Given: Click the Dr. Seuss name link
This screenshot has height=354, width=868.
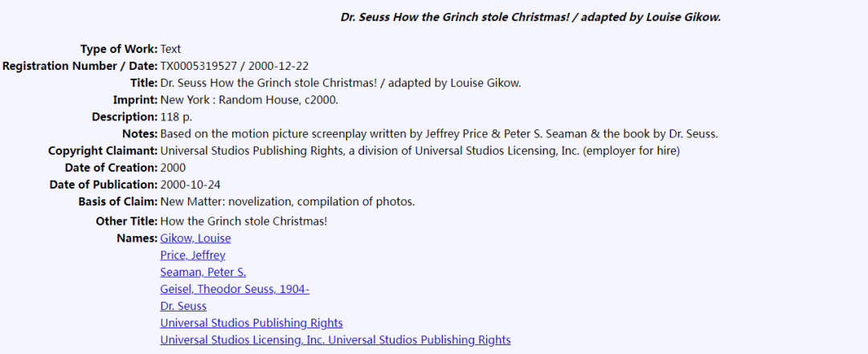Looking at the screenshot, I should click(x=183, y=306).
